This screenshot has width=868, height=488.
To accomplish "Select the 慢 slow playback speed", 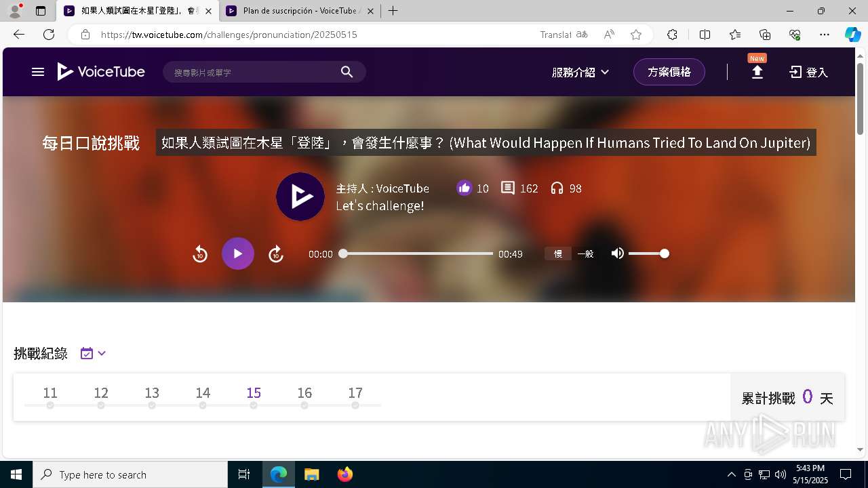I will click(x=558, y=253).
